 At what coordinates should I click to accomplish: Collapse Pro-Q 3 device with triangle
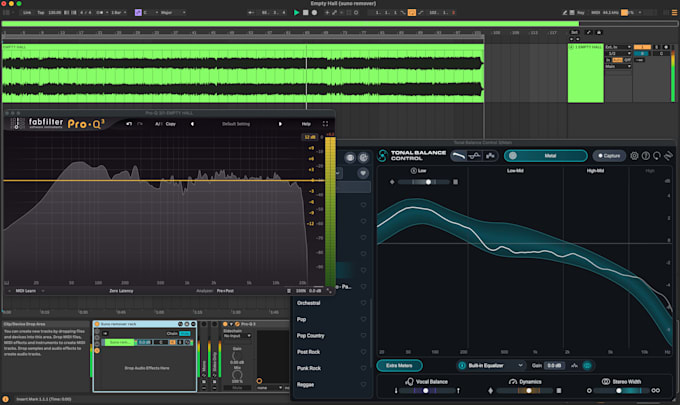click(x=231, y=324)
